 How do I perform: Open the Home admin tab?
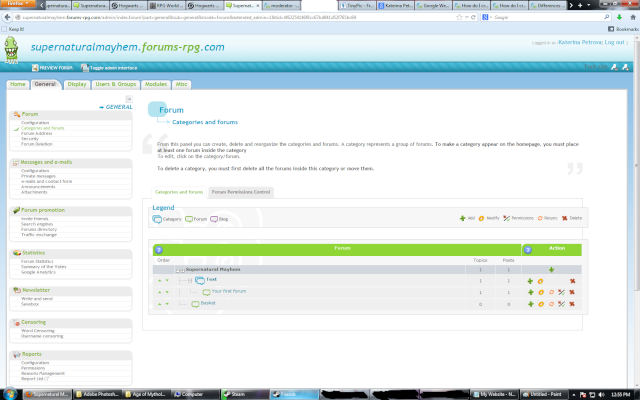click(x=18, y=84)
